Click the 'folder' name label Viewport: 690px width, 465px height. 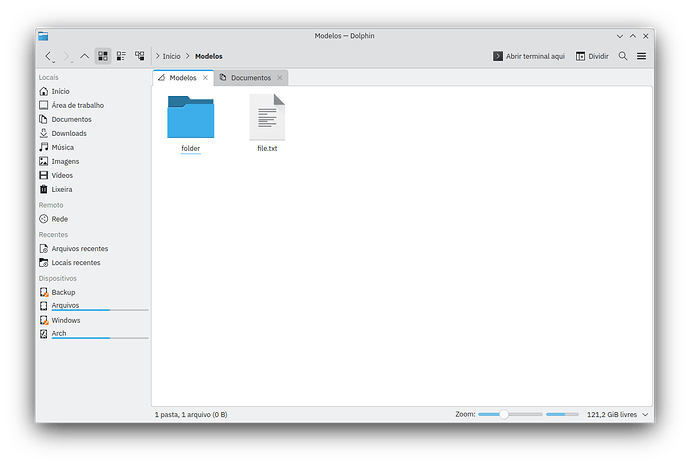click(191, 148)
